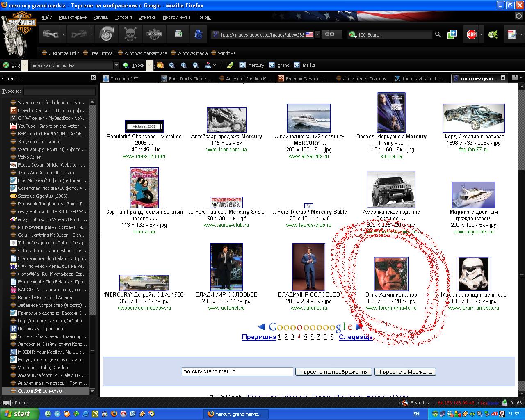Image resolution: width=525 pixels, height=420 pixels.
Task: Click the Fasterfox icon in status bar
Action: tap(405, 403)
